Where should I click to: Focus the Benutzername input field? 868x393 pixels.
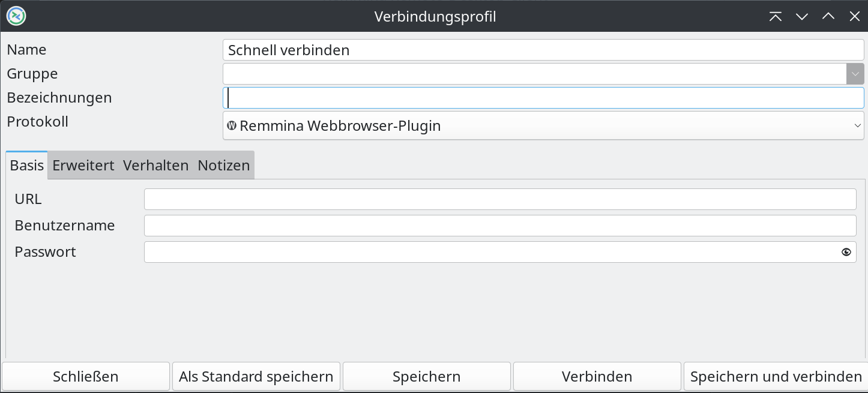click(x=500, y=226)
